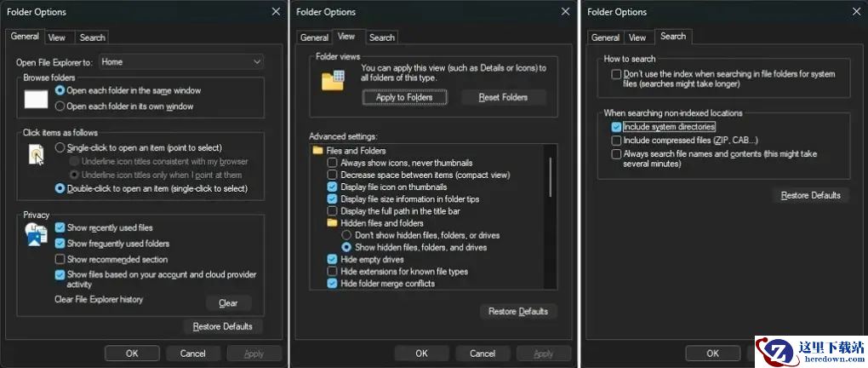Clear File Explorer history with the Clear button
The image size is (868, 368).
(228, 303)
